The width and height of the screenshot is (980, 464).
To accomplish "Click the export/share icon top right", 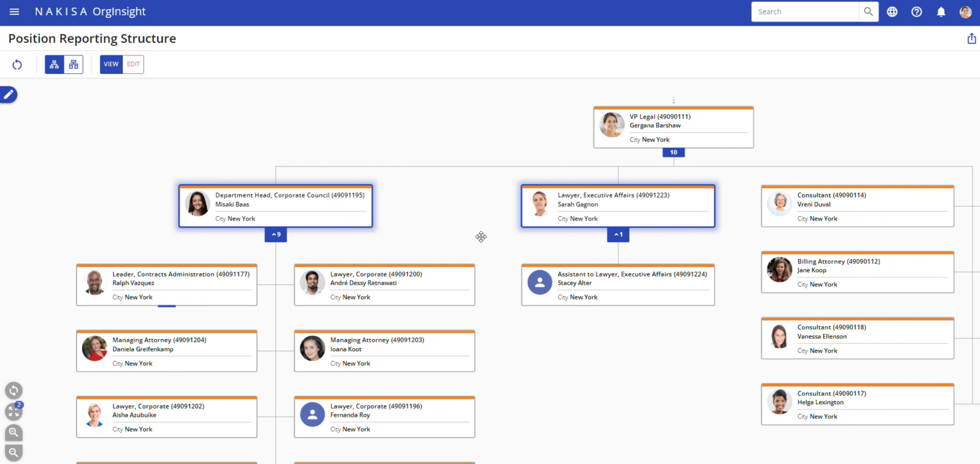I will (x=971, y=38).
